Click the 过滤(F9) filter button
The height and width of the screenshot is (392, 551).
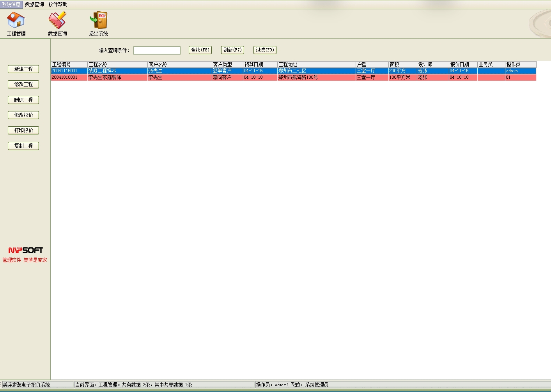pos(265,50)
